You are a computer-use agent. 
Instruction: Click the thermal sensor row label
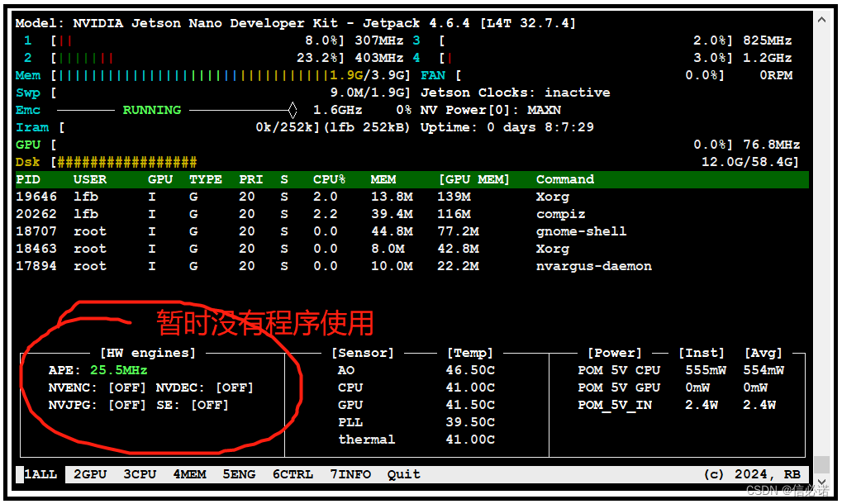coord(367,440)
